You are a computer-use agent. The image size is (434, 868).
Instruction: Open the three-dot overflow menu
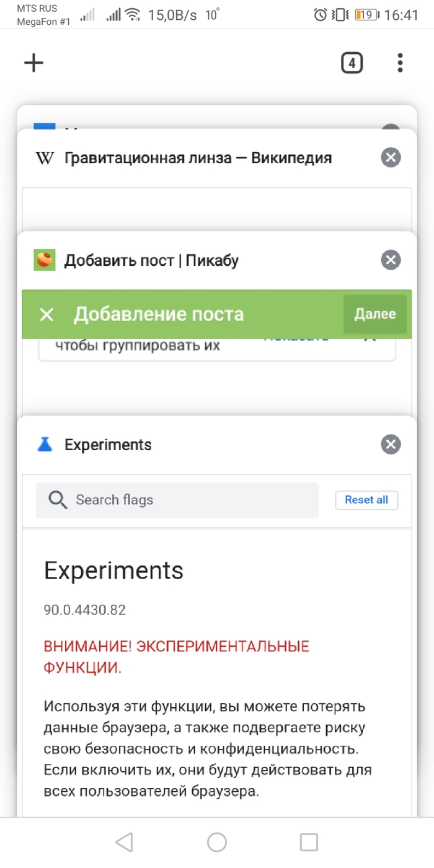tap(400, 63)
